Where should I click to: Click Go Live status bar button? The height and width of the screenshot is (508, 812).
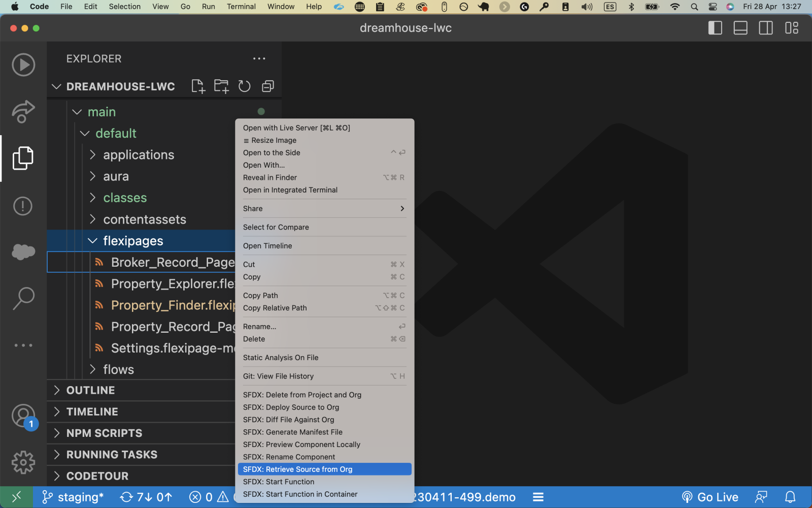coord(709,497)
